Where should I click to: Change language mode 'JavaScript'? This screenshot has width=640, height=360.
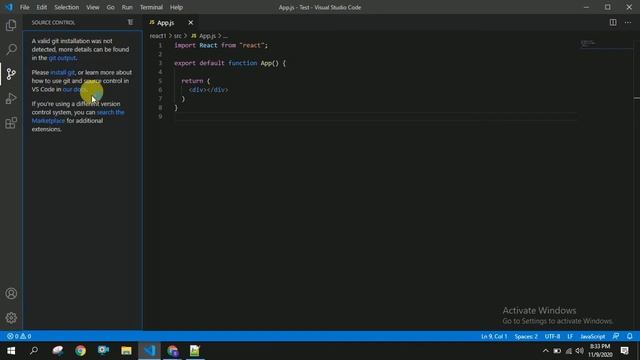pyautogui.click(x=593, y=336)
